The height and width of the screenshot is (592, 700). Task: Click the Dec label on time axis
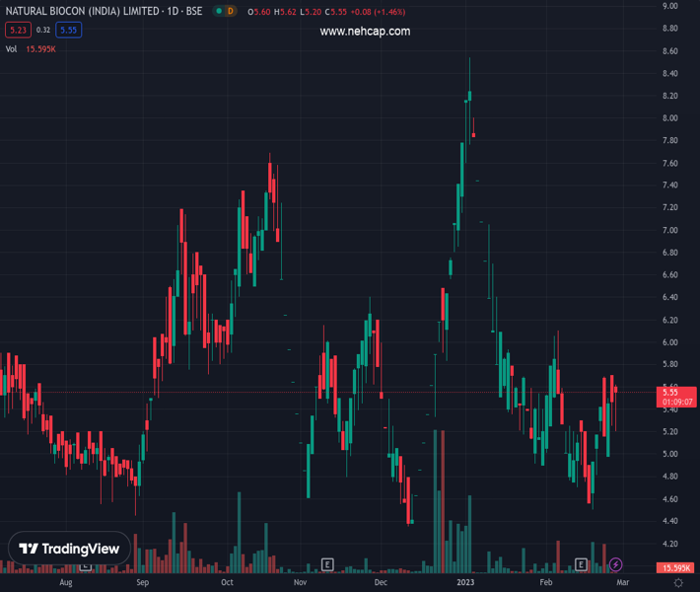click(x=381, y=583)
